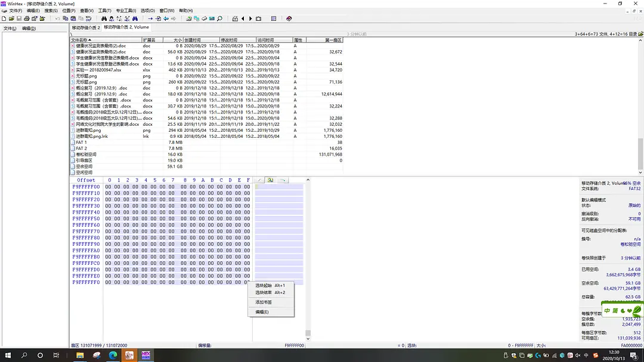The width and height of the screenshot is (644, 362).
Task: Choose 添加书签 from the context menu
Action: (264, 302)
